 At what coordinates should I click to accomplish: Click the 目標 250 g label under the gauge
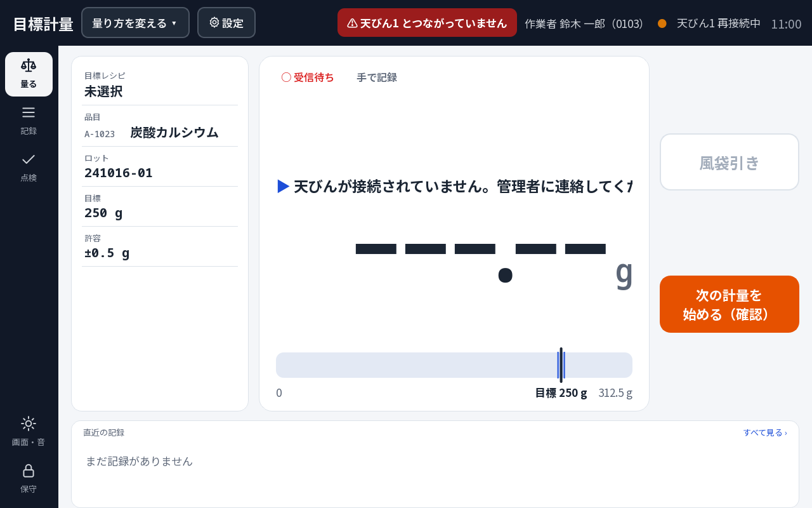point(561,393)
